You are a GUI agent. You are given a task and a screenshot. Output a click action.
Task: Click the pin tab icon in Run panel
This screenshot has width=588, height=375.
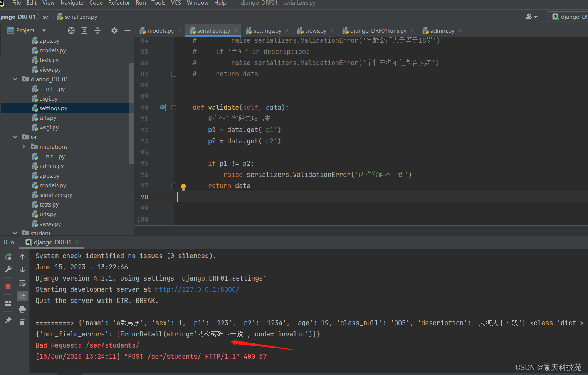click(8, 320)
